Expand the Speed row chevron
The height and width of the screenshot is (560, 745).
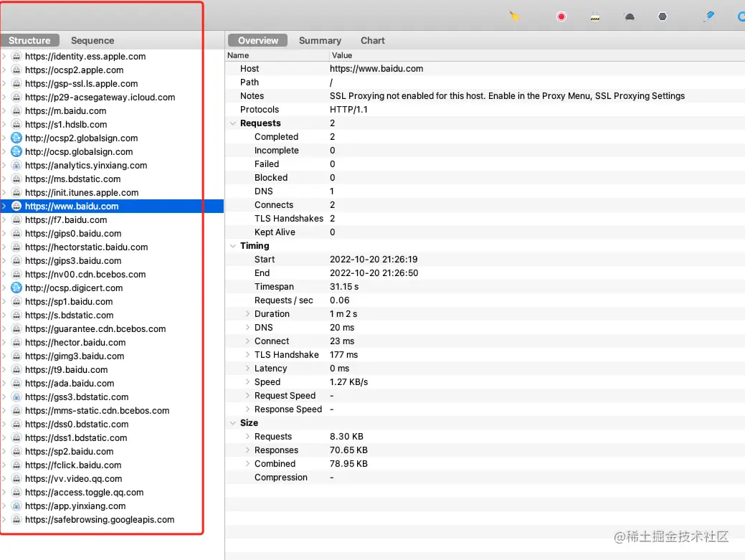tap(247, 382)
